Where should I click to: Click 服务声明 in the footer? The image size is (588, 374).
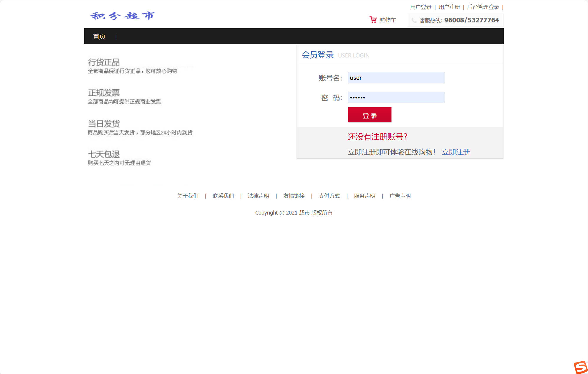click(x=365, y=196)
